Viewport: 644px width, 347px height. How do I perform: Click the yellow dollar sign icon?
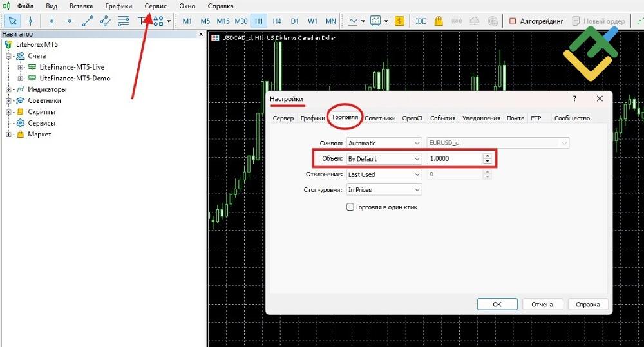399,21
